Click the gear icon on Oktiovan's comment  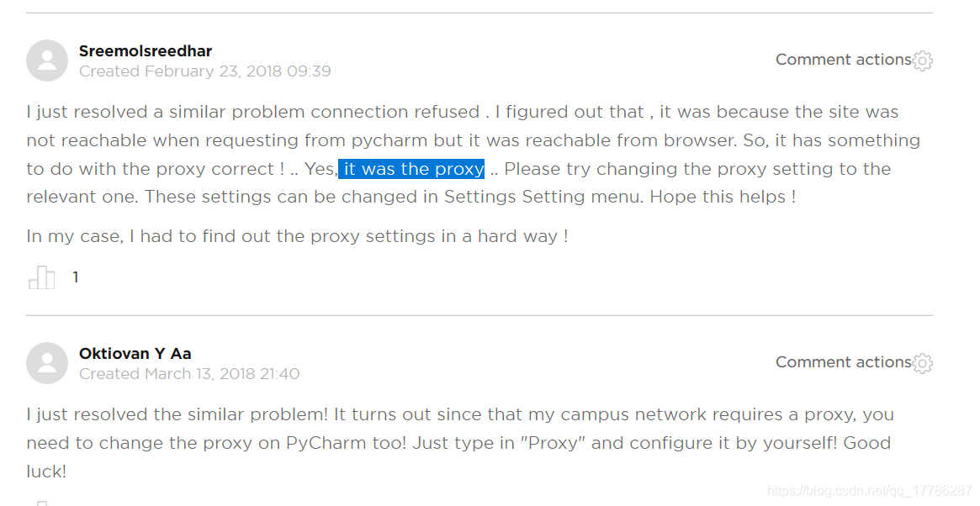pos(923,363)
